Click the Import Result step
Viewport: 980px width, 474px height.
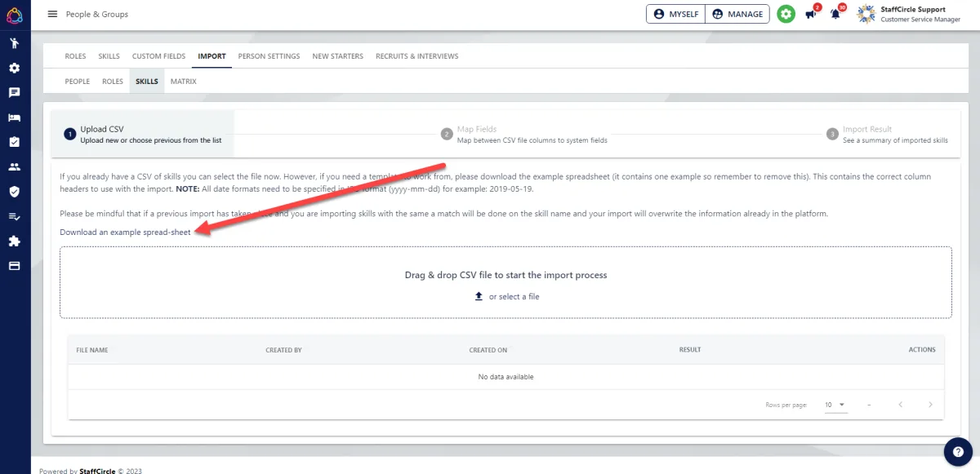(x=888, y=134)
